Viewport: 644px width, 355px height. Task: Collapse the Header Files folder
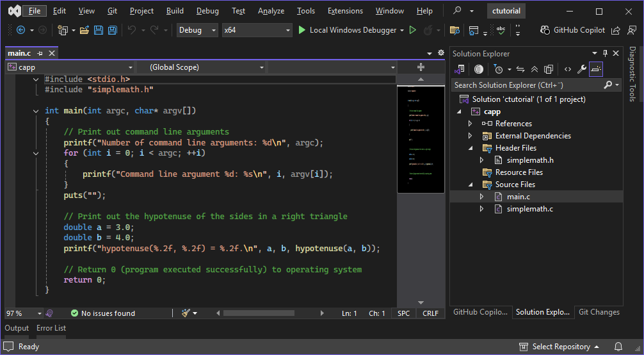pos(471,148)
